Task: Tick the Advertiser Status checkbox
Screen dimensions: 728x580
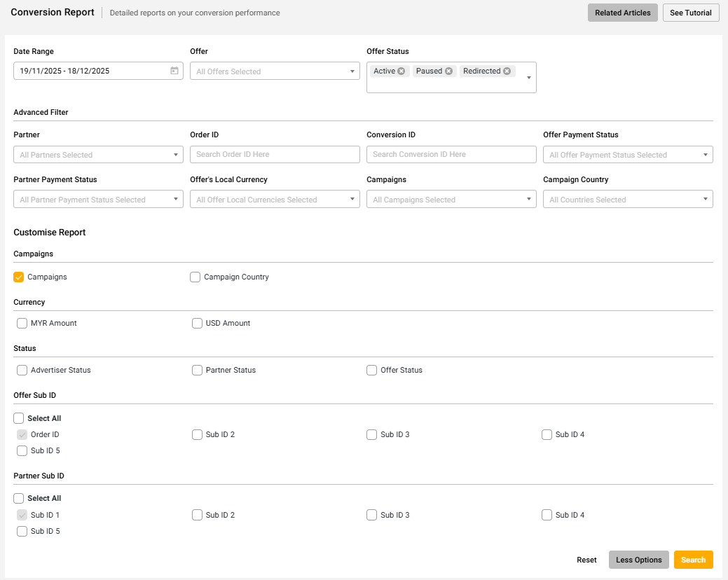Action: coord(22,371)
